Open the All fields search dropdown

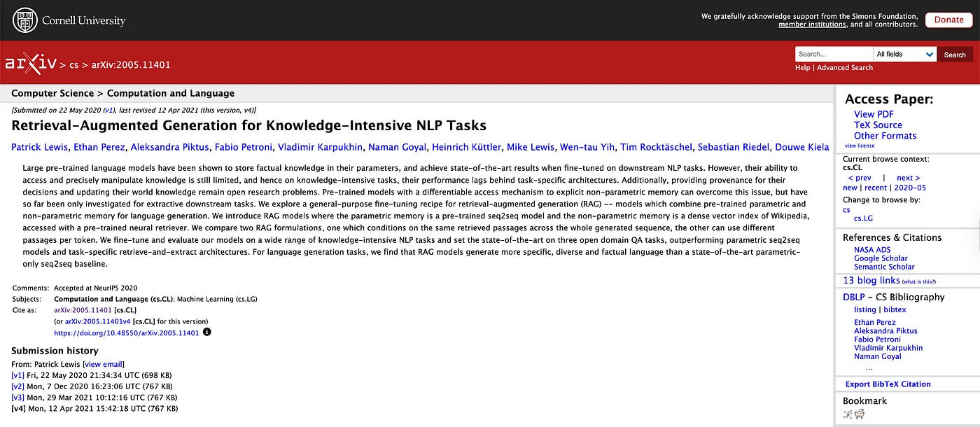point(904,54)
